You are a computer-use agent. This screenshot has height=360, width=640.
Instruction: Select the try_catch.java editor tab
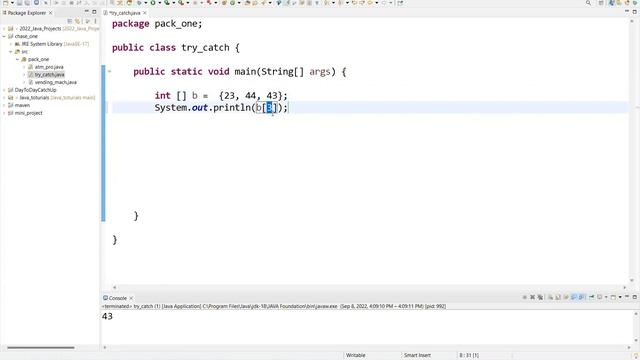coord(124,13)
